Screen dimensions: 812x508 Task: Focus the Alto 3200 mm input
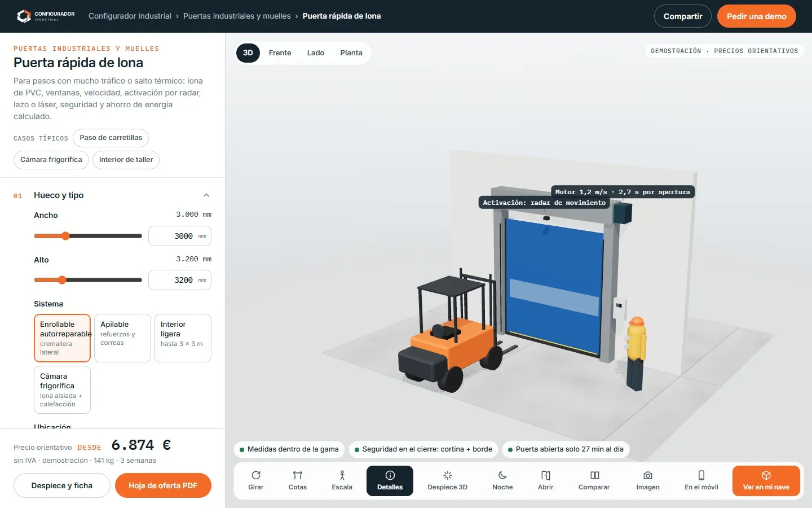pyautogui.click(x=180, y=280)
